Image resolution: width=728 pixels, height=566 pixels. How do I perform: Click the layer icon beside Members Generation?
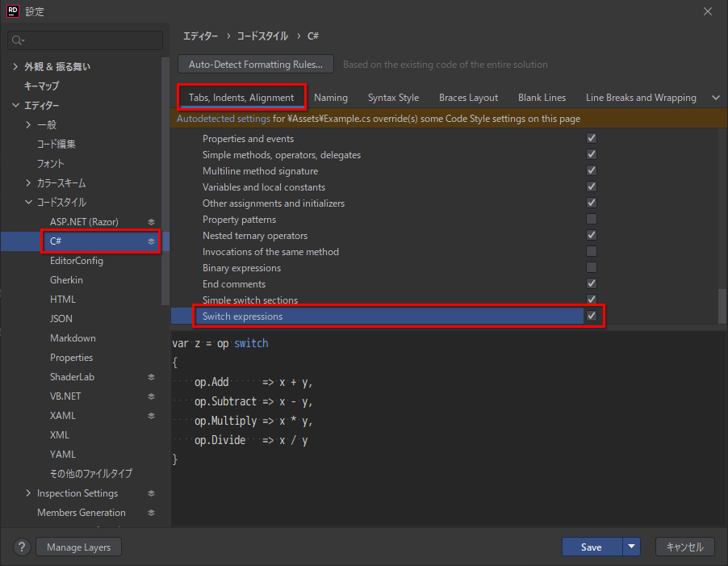pos(152,513)
